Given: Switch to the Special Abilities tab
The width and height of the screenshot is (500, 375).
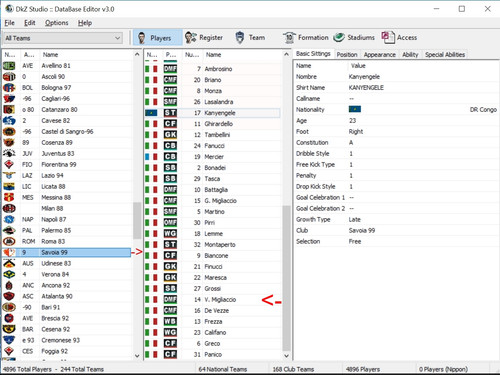Looking at the screenshot, I should 445,55.
